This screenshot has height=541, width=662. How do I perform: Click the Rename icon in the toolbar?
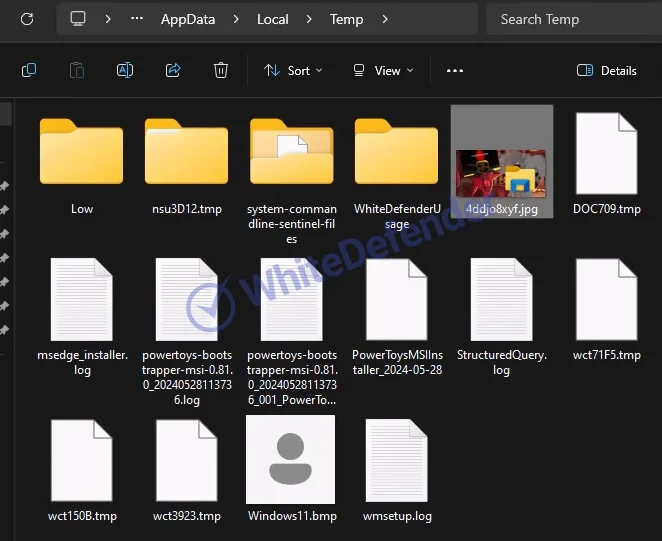point(125,70)
